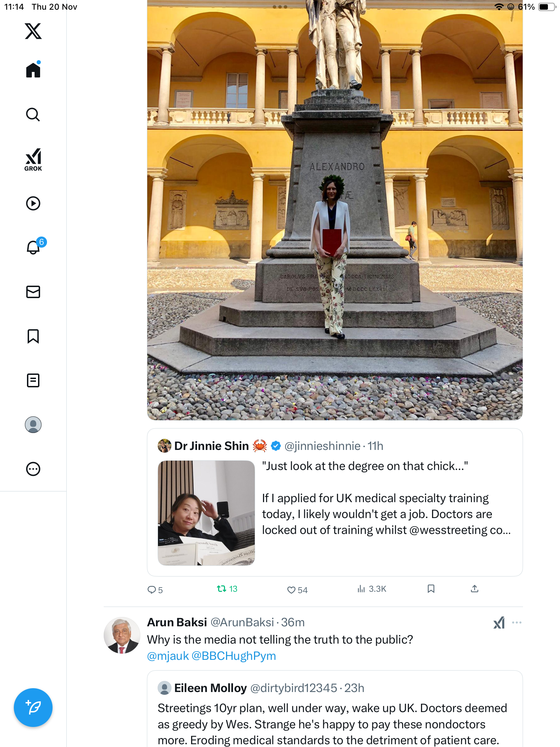Expand the More options circle menu
Image resolution: width=560 pixels, height=747 pixels.
pyautogui.click(x=33, y=469)
